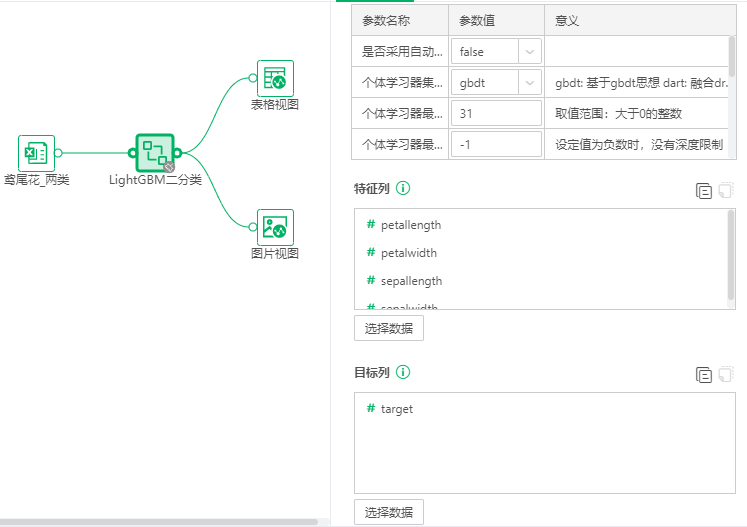Click the paste icon for 目标列

726,375
